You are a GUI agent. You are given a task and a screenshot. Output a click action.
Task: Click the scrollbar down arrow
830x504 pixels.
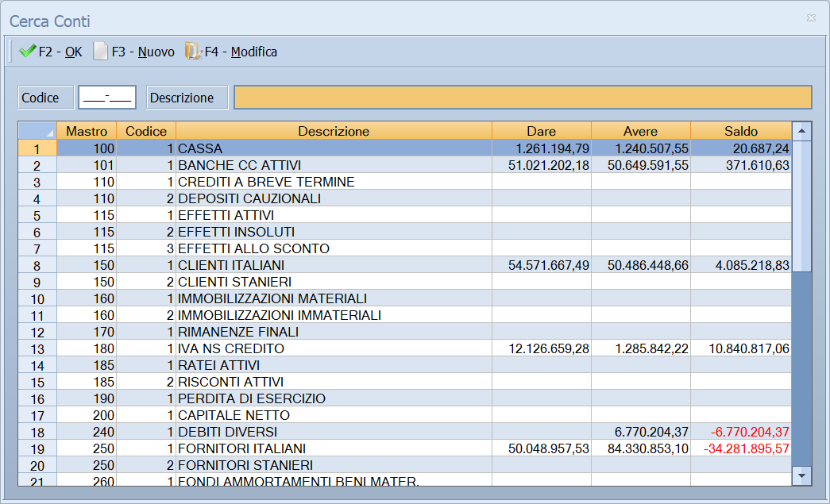(802, 476)
